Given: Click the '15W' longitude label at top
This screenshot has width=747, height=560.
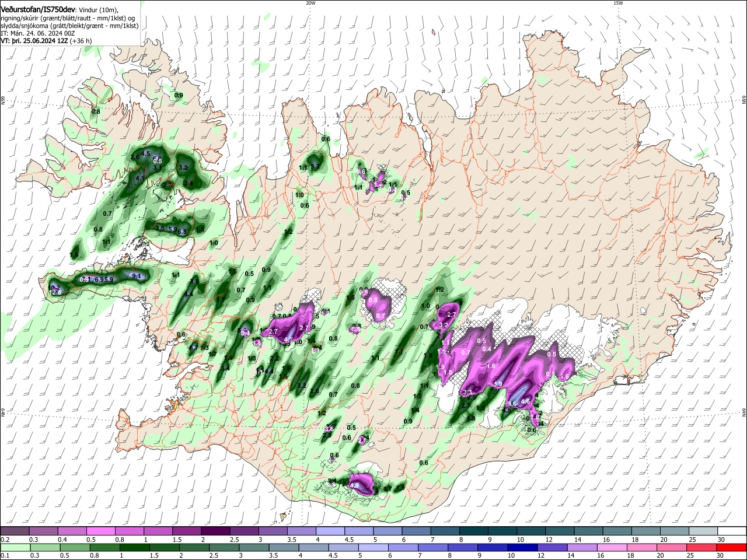Looking at the screenshot, I should (618, 2).
